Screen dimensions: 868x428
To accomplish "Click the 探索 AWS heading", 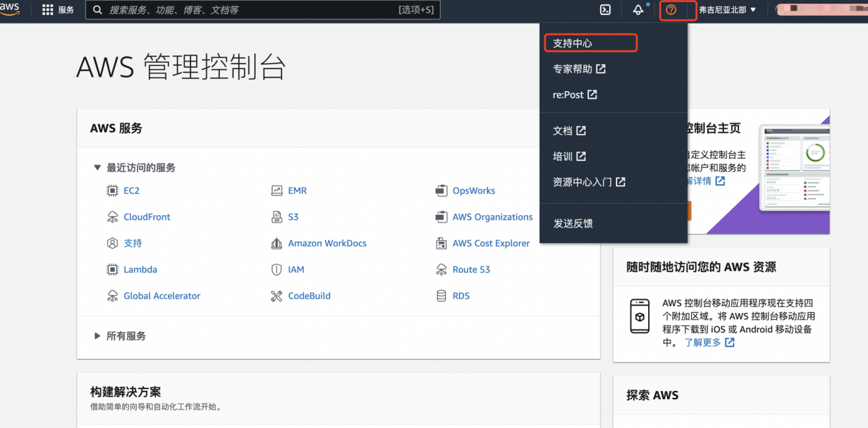I will (652, 396).
